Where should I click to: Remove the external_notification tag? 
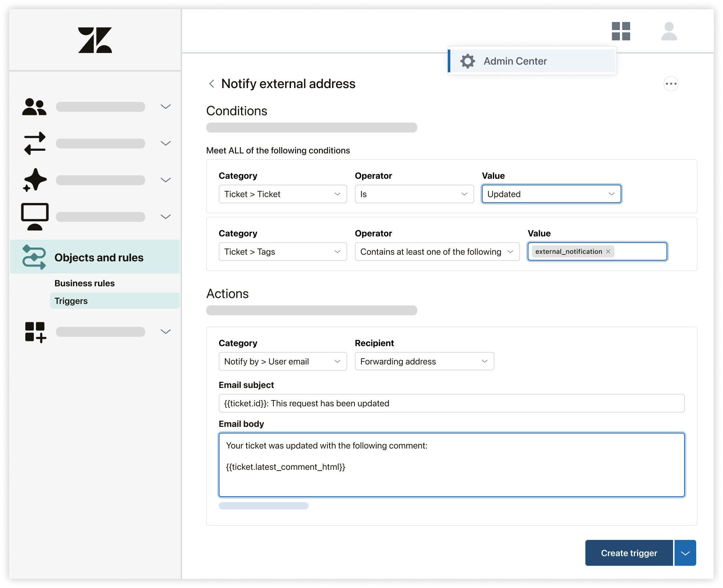click(608, 251)
